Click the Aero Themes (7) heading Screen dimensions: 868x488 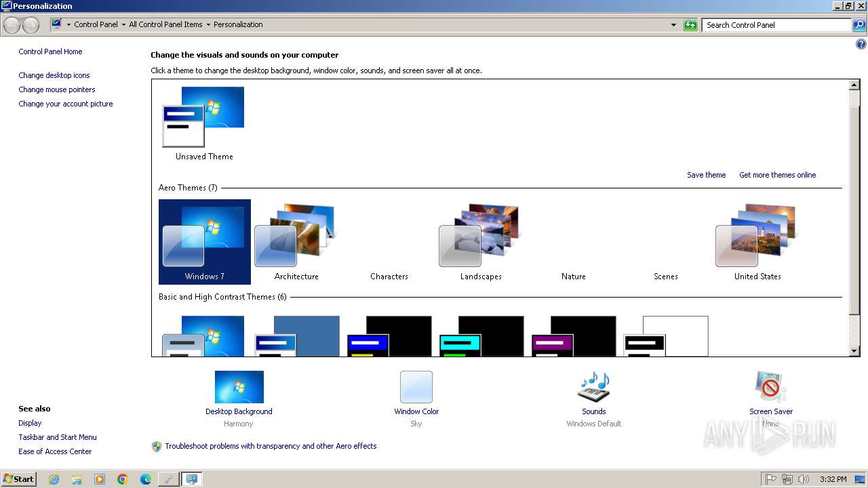tap(188, 188)
